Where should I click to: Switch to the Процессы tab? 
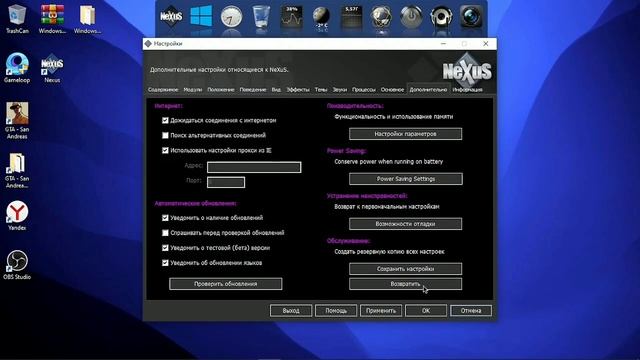(364, 89)
